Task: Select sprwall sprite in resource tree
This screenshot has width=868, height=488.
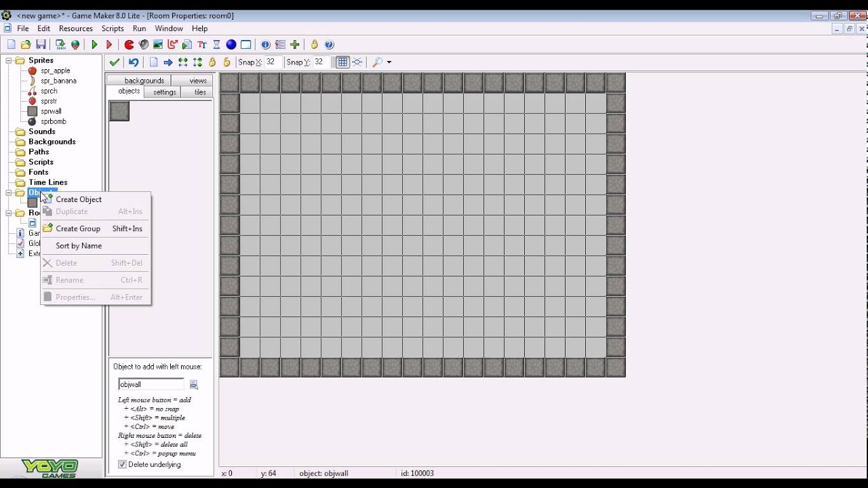Action: point(51,111)
